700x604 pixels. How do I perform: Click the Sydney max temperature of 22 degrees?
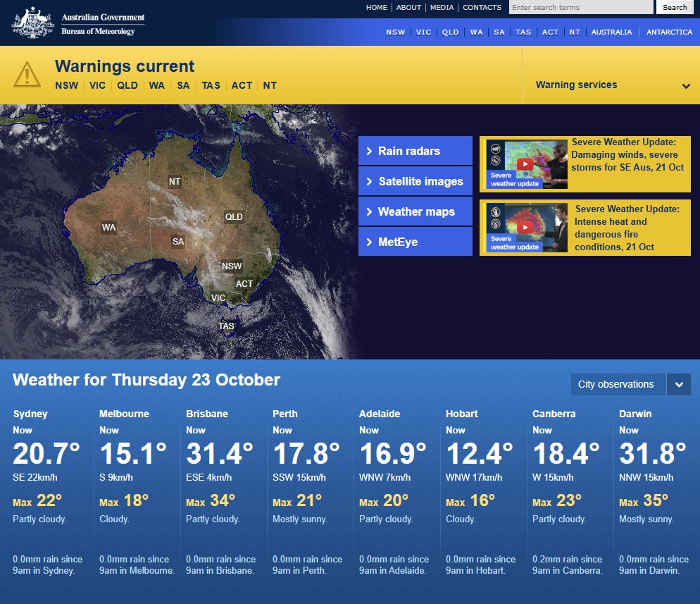coord(50,500)
